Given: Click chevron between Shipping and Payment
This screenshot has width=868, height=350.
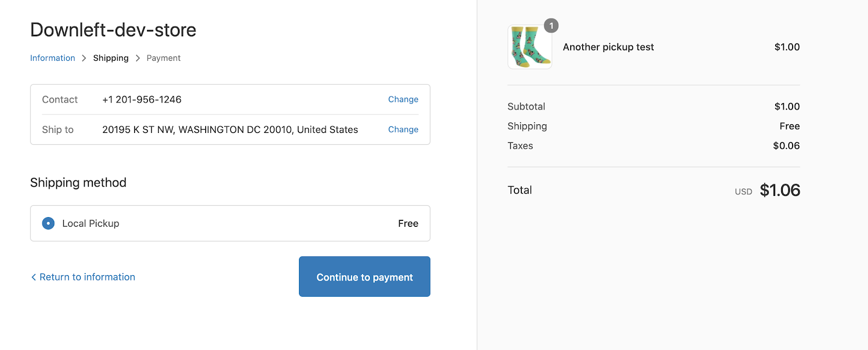Looking at the screenshot, I should 138,58.
